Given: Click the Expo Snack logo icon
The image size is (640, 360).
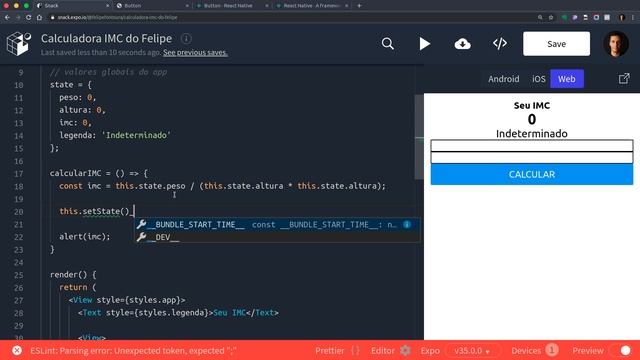Looking at the screenshot, I should tap(19, 44).
